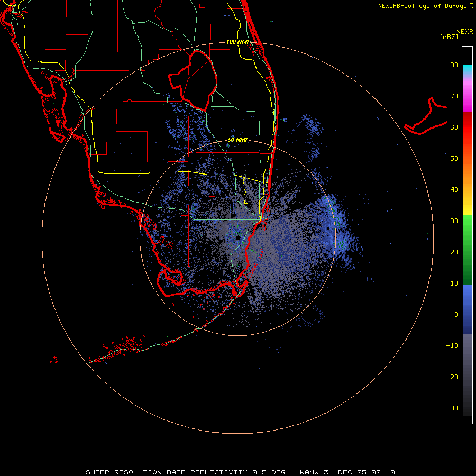Viewport: 476px width, 476px height.
Task: Click the -20 value on the dBZ scale
Action: pos(452,377)
